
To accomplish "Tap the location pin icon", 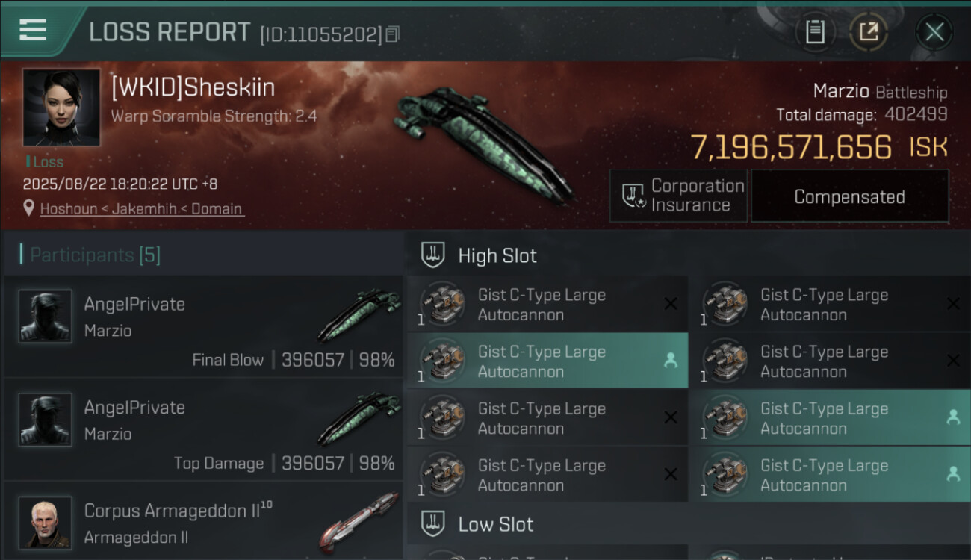I will (29, 208).
